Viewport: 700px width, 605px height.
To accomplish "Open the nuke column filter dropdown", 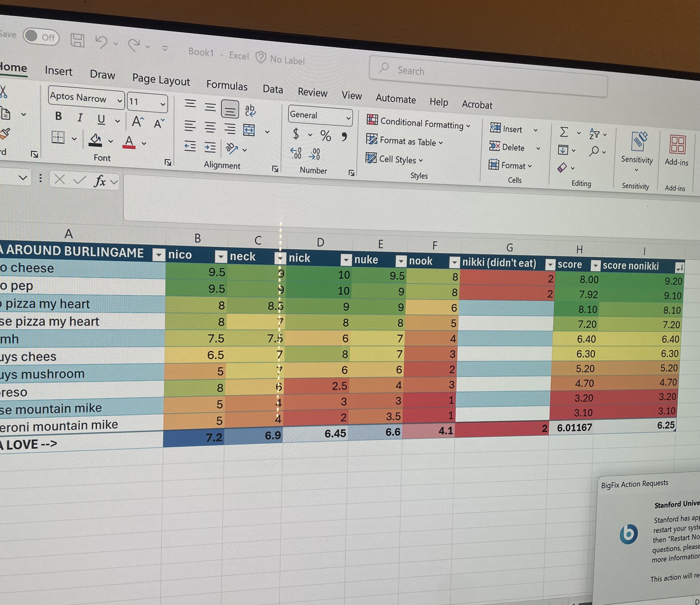I will click(401, 261).
